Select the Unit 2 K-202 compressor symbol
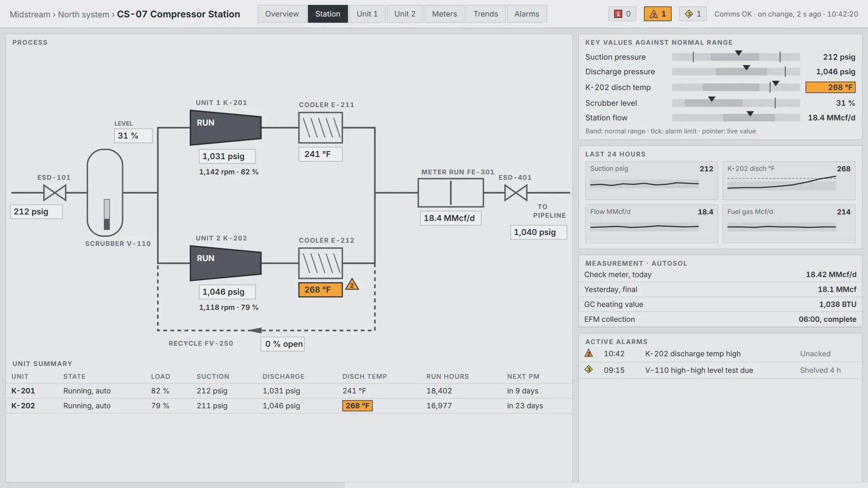This screenshot has height=488, width=868. [226, 263]
